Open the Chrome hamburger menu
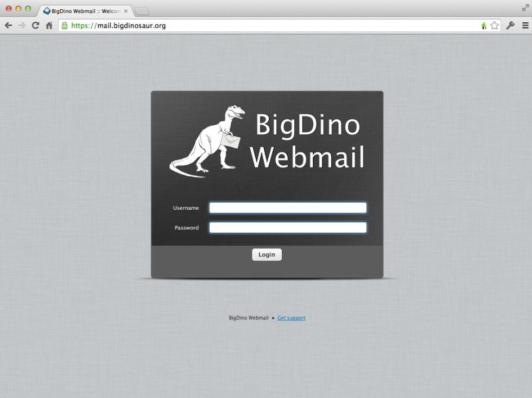The height and width of the screenshot is (398, 532). coord(525,25)
